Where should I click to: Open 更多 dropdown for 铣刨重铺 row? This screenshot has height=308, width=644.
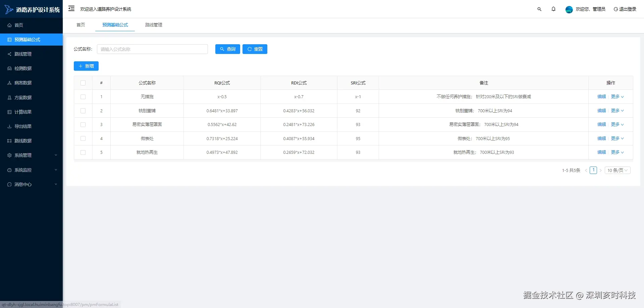[x=617, y=111]
